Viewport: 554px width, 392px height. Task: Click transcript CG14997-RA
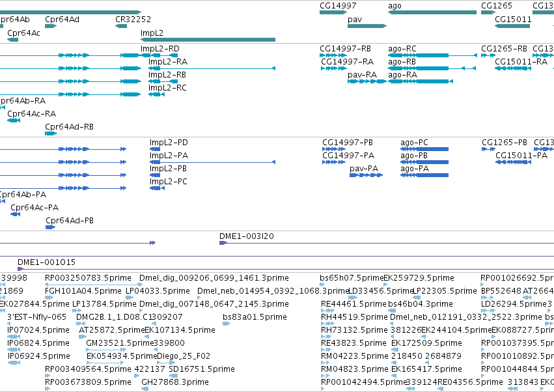point(348,62)
